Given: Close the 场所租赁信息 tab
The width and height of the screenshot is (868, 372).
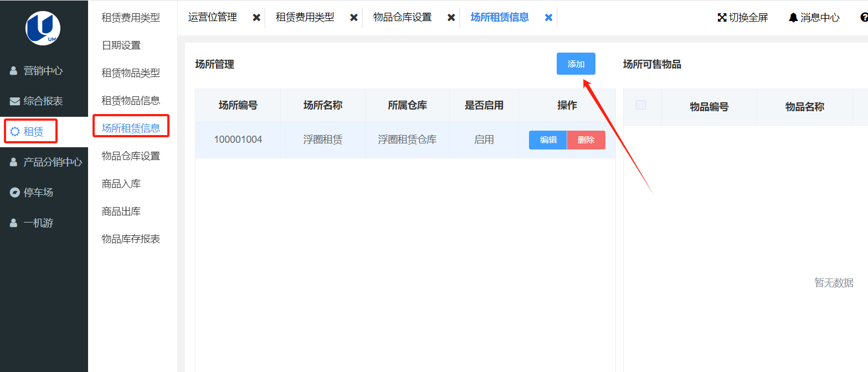Looking at the screenshot, I should (x=548, y=18).
